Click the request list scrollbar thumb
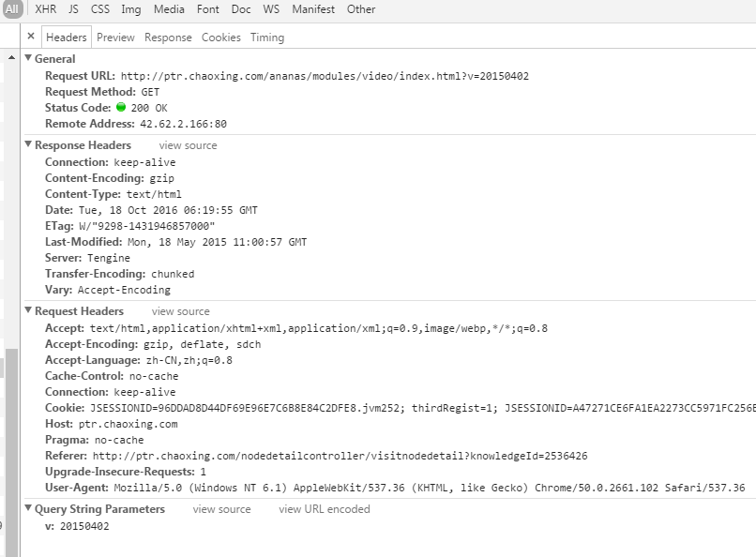 (11, 452)
